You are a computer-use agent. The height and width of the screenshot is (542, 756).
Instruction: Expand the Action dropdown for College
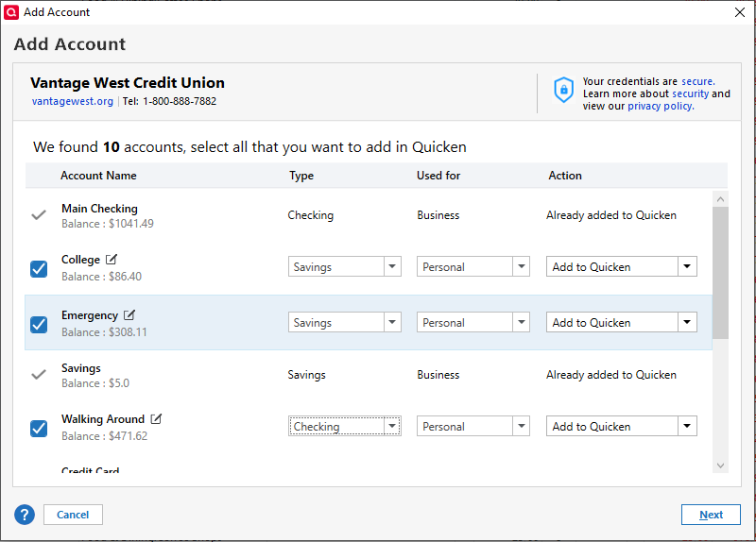[687, 267]
